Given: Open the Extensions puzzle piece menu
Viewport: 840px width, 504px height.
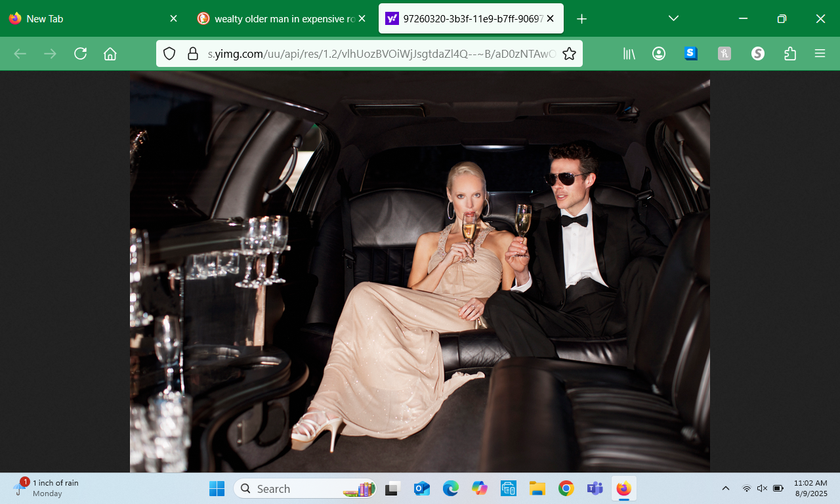Looking at the screenshot, I should (x=790, y=54).
